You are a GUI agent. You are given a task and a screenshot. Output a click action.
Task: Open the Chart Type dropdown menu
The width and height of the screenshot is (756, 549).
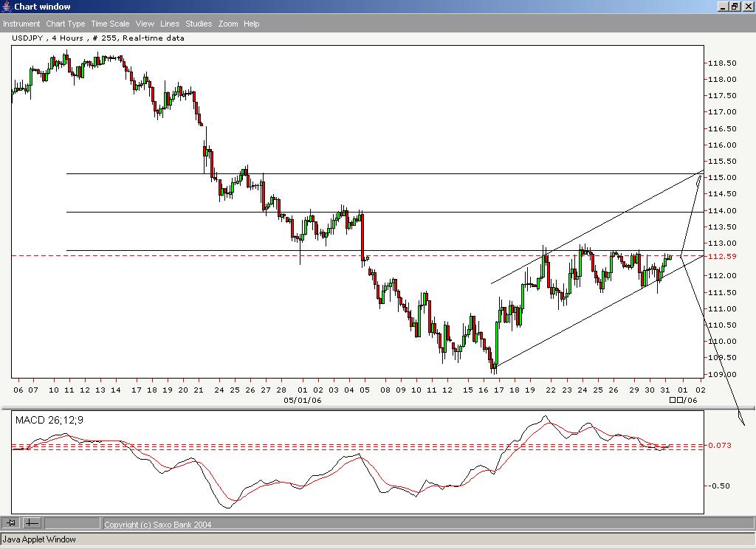click(x=65, y=23)
